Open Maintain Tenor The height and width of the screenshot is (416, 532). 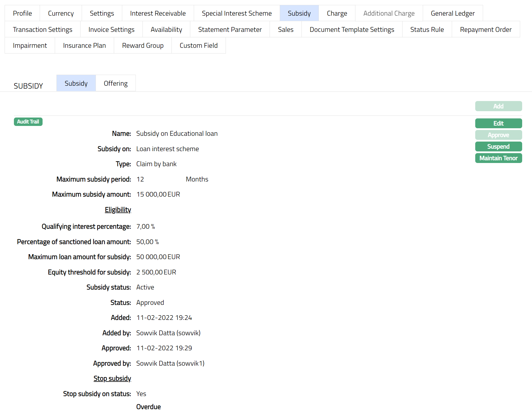click(498, 158)
